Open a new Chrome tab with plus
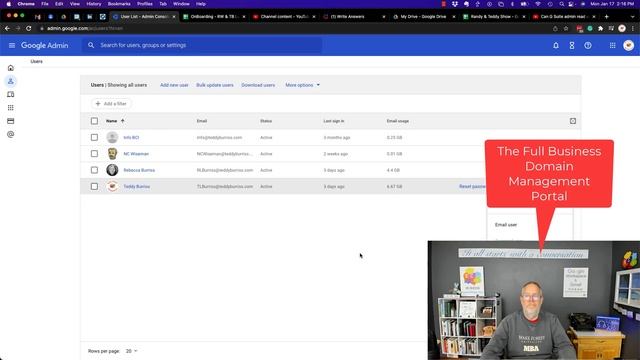 (x=607, y=17)
